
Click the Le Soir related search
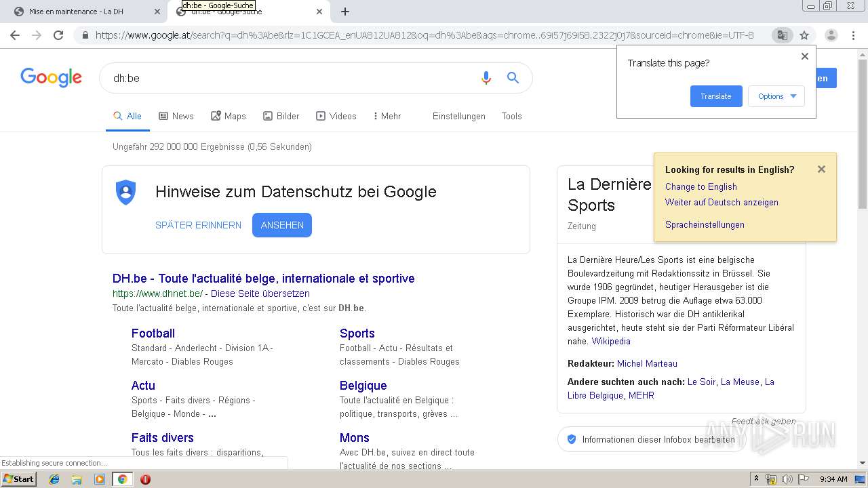701,382
